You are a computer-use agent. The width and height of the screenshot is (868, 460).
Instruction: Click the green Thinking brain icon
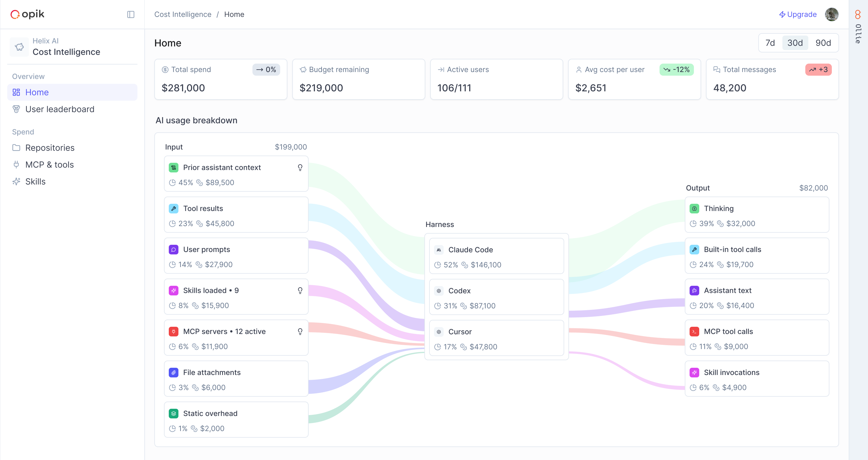tap(694, 209)
